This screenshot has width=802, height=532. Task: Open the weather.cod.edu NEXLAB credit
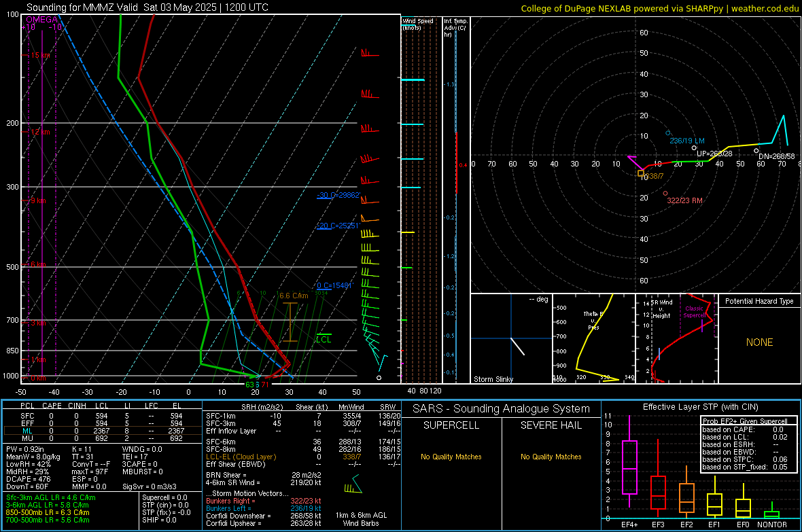tap(659, 8)
